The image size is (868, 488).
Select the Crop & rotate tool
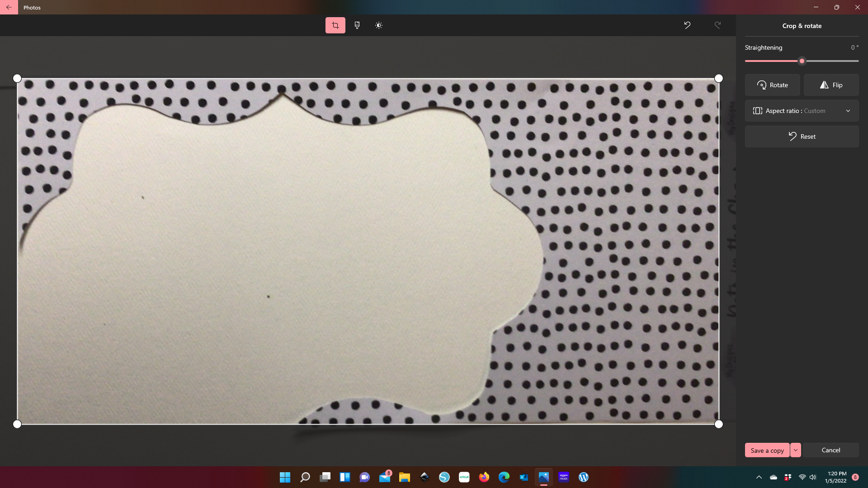335,25
